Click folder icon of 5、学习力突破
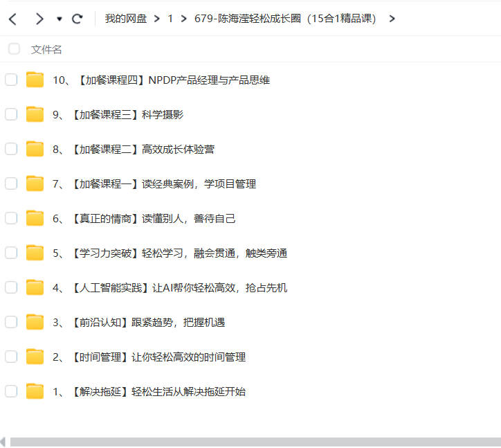This screenshot has width=501, height=448. click(x=35, y=253)
